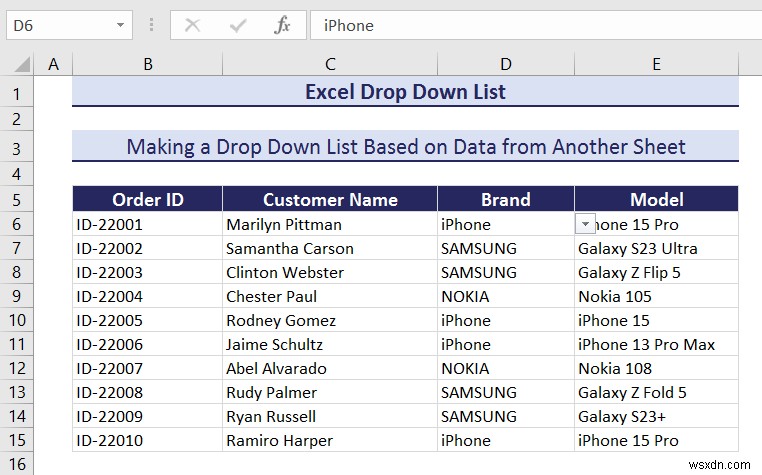Screen dimensions: 762x475
Task: Select cell 'Nokia 108'
Action: point(656,368)
